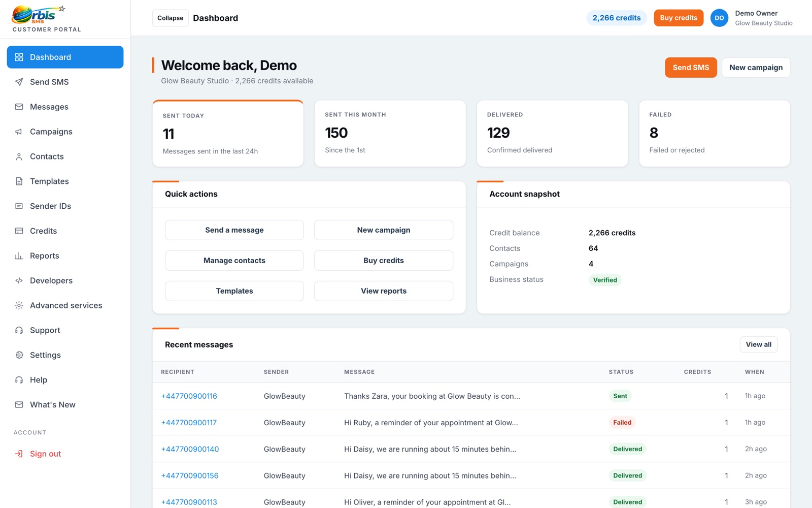Click the Verified business status badge
The width and height of the screenshot is (812, 508).
(x=605, y=280)
